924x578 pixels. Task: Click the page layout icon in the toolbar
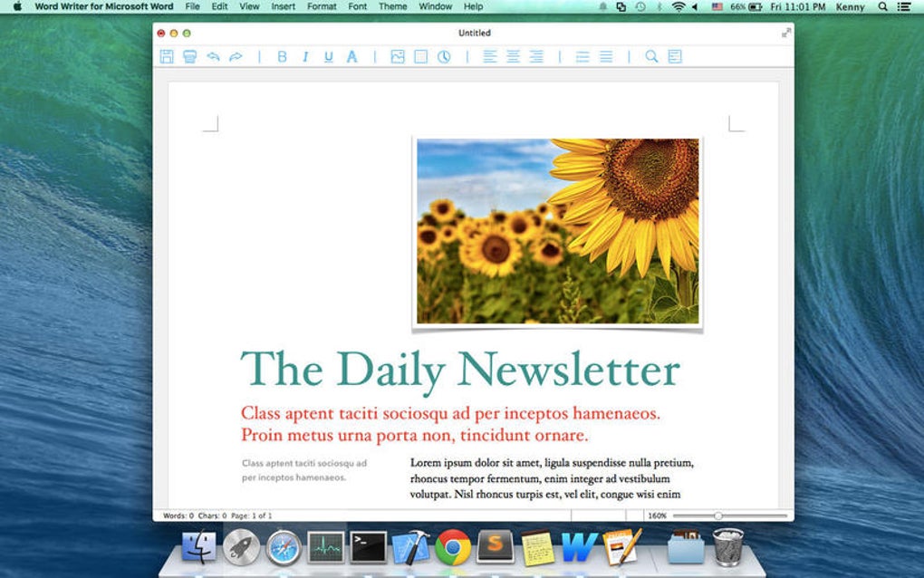(x=675, y=56)
